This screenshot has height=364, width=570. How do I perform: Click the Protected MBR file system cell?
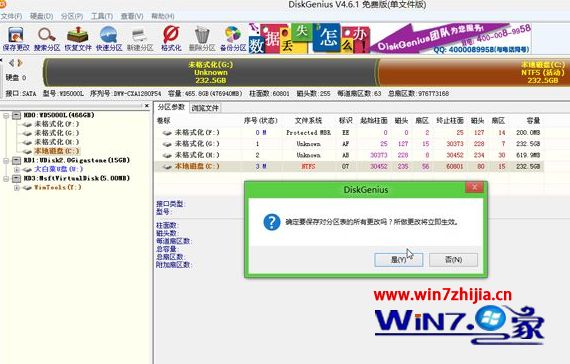308,133
